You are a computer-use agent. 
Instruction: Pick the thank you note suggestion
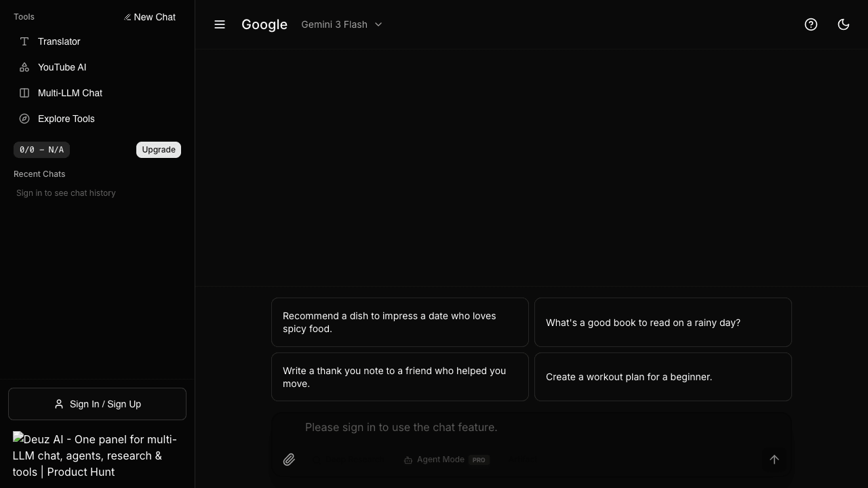pyautogui.click(x=400, y=377)
